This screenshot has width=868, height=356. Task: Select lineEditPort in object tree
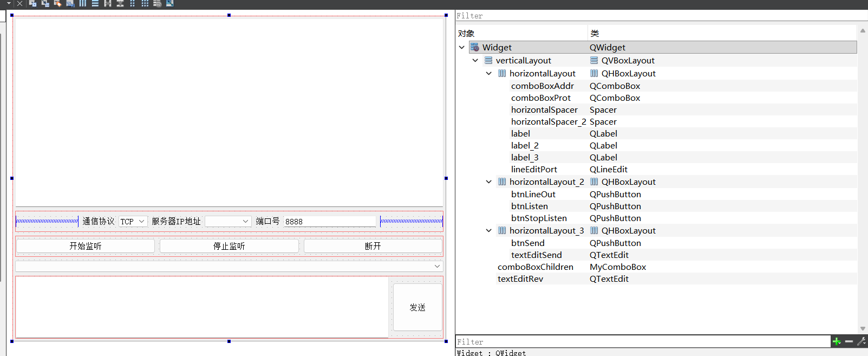(x=534, y=169)
